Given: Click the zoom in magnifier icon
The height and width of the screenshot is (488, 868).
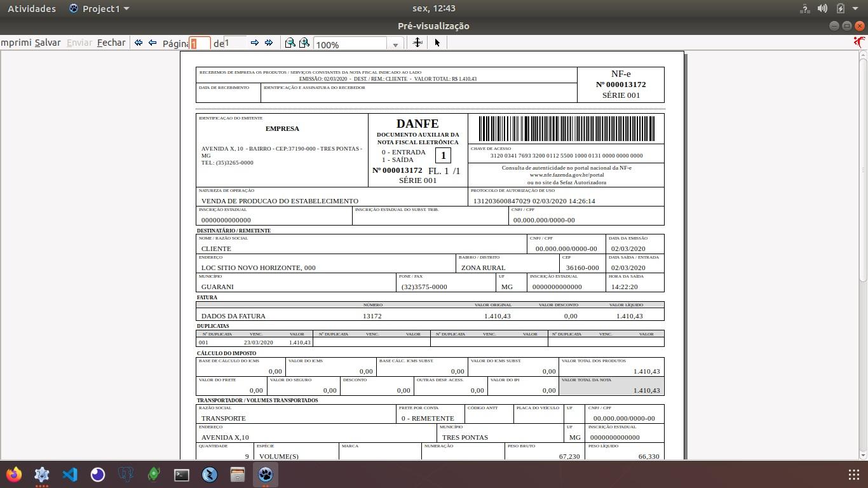Looking at the screenshot, I should [304, 43].
